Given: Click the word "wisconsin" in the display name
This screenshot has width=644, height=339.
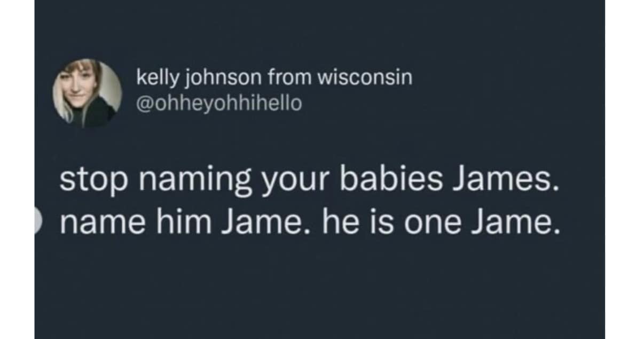Looking at the screenshot, I should pos(365,78).
